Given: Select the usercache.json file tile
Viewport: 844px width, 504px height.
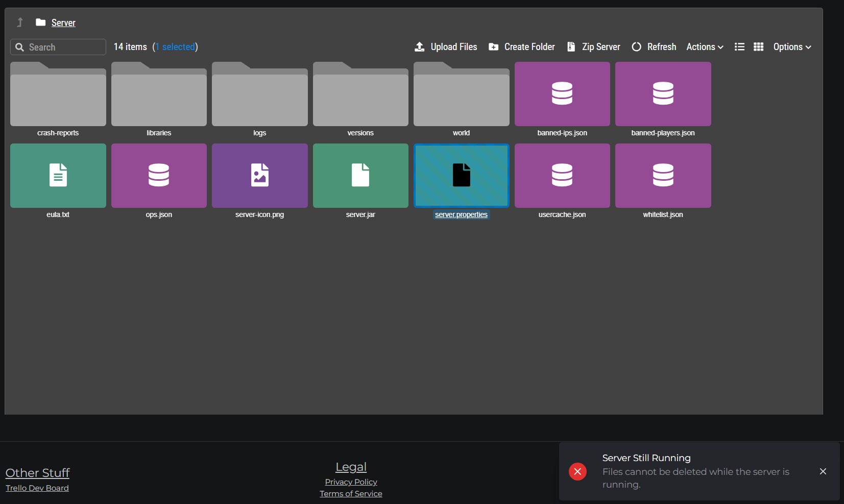Looking at the screenshot, I should pyautogui.click(x=562, y=176).
